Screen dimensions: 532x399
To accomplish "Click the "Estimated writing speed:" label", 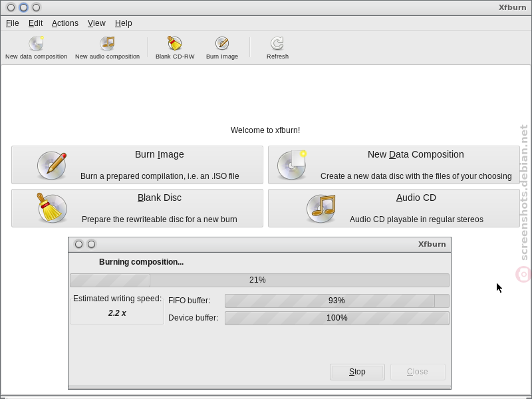I will [x=118, y=299].
